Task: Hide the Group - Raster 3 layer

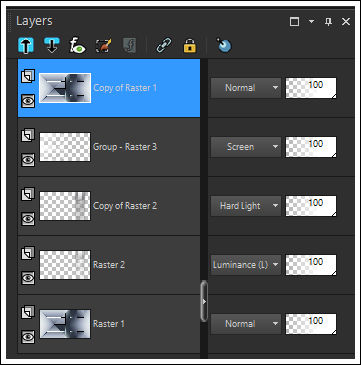Action: 28,160
